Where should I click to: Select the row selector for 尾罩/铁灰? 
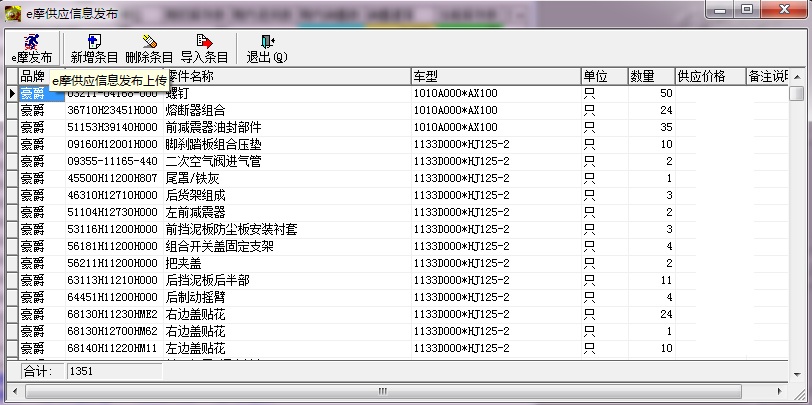pos(12,179)
